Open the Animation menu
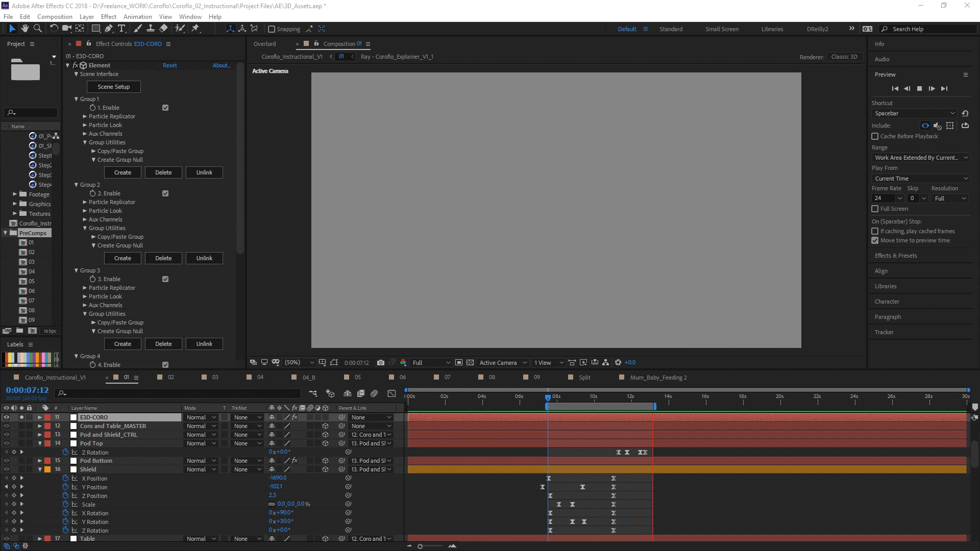This screenshot has width=980, height=551. pos(137,16)
